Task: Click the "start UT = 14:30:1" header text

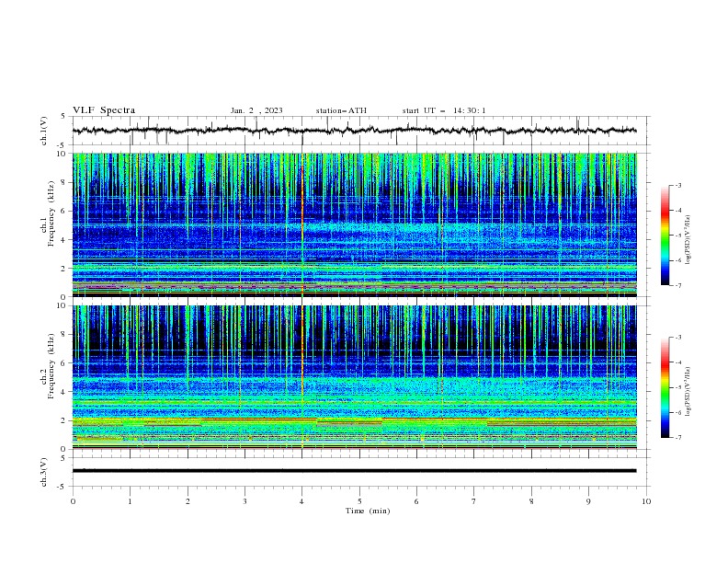Action: pyautogui.click(x=444, y=110)
